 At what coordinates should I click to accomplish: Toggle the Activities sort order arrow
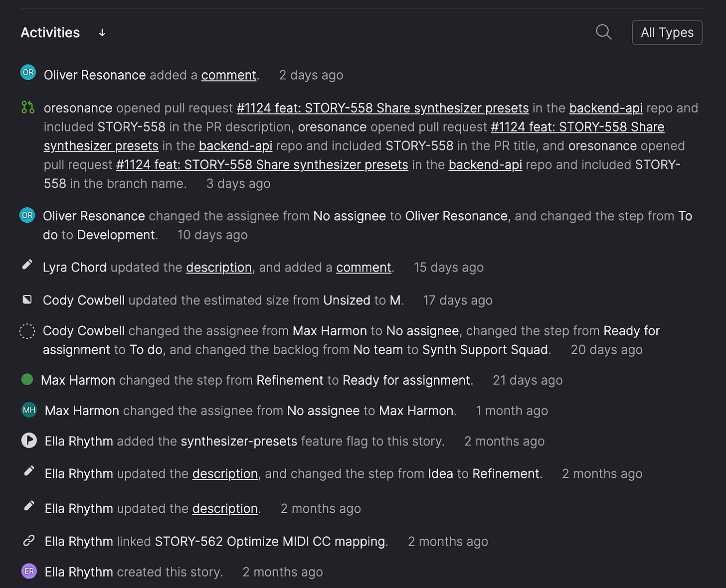102,33
